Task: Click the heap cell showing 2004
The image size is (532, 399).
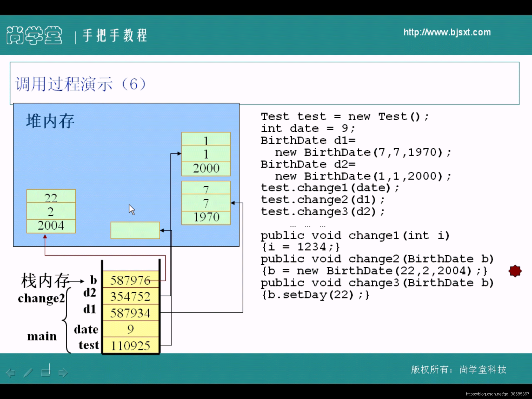Action: pos(51,225)
